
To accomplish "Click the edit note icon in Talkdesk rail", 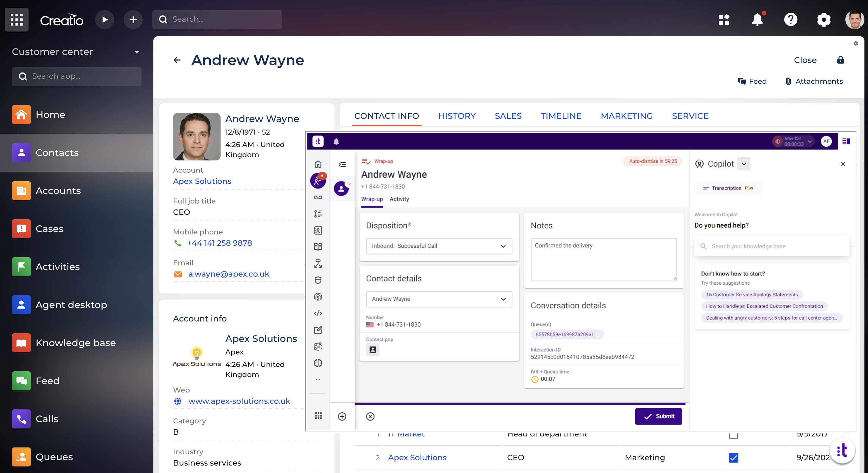I will click(x=318, y=330).
